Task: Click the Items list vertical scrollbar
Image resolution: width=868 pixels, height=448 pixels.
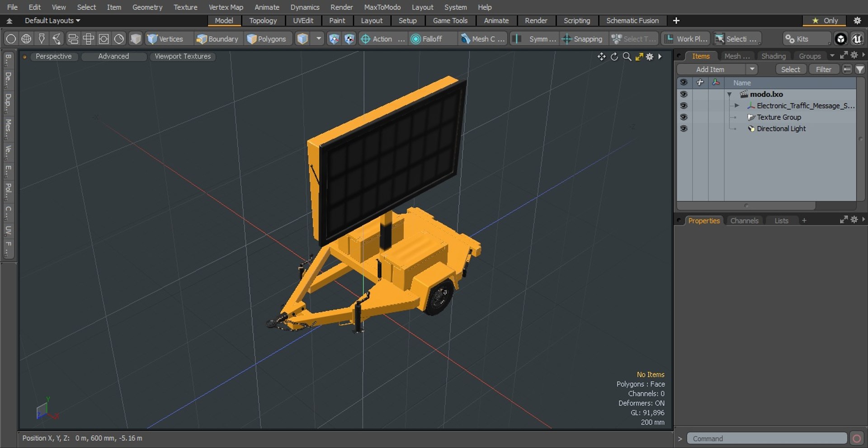Action: pos(860,139)
